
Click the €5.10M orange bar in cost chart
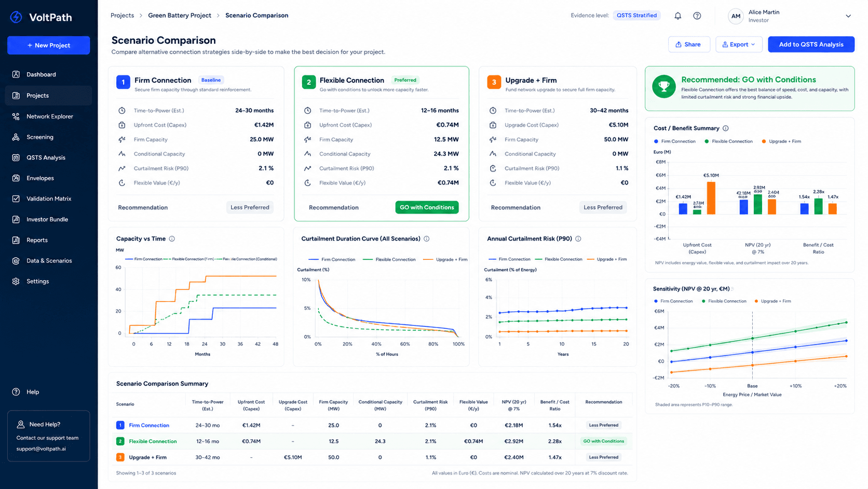[711, 198]
